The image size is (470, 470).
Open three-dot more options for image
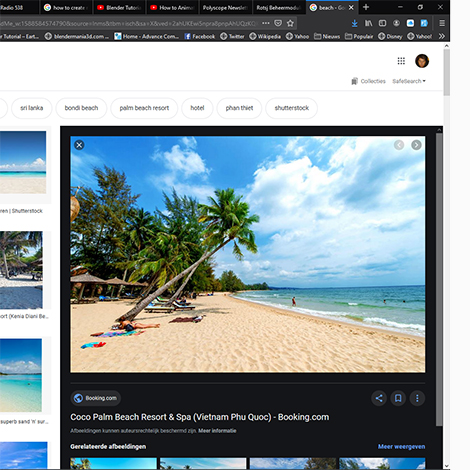point(417,398)
